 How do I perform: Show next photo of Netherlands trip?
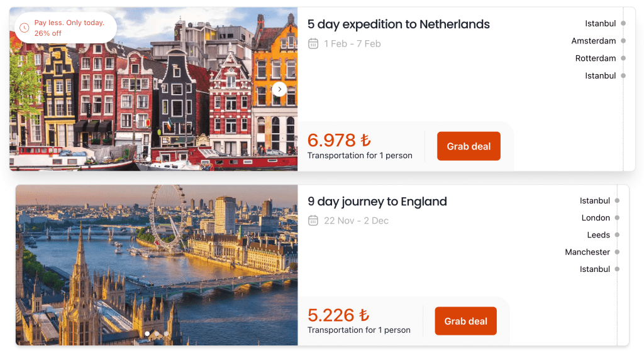click(x=279, y=89)
